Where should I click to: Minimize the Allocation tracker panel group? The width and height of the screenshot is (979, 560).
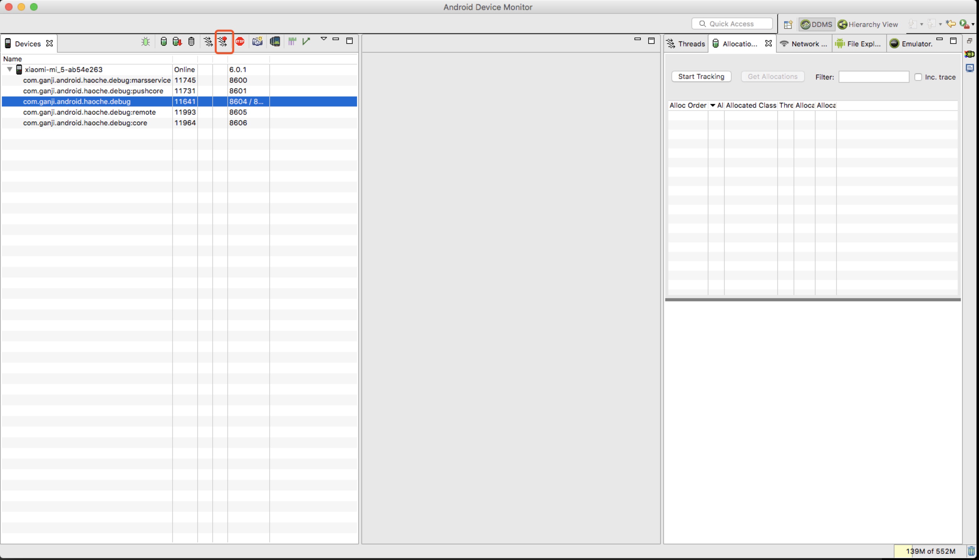(940, 39)
